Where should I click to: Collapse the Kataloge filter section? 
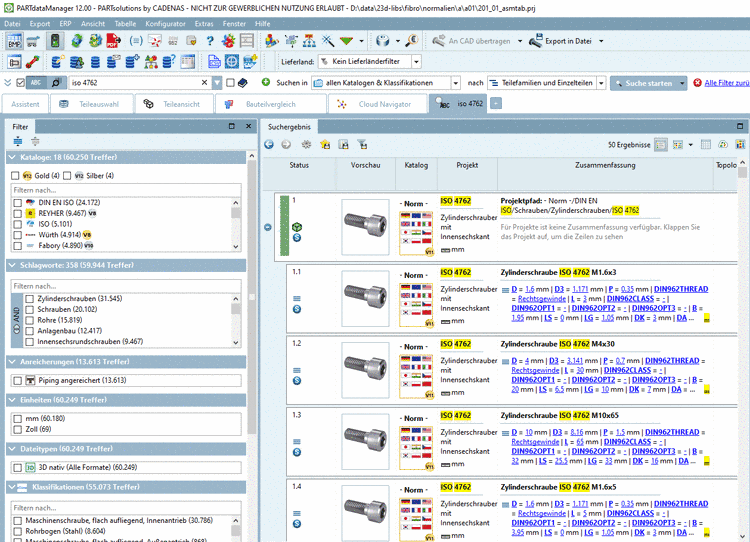[12, 157]
